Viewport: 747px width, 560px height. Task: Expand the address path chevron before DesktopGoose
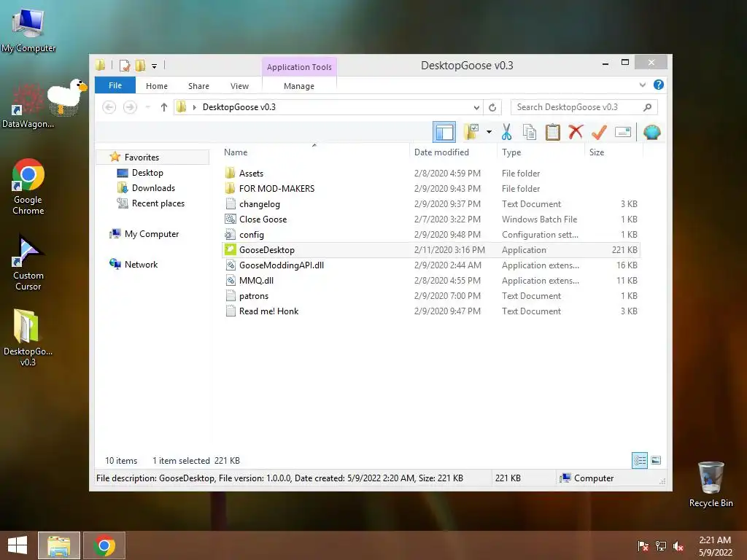coord(194,107)
